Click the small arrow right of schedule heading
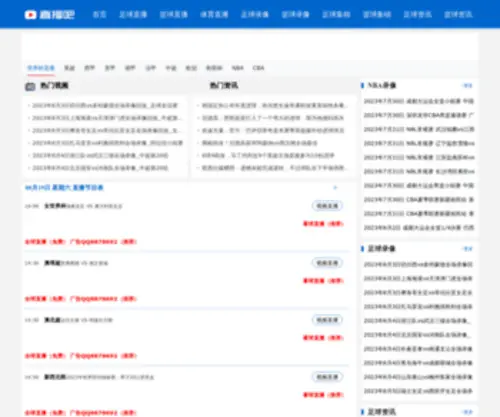 tap(335, 188)
